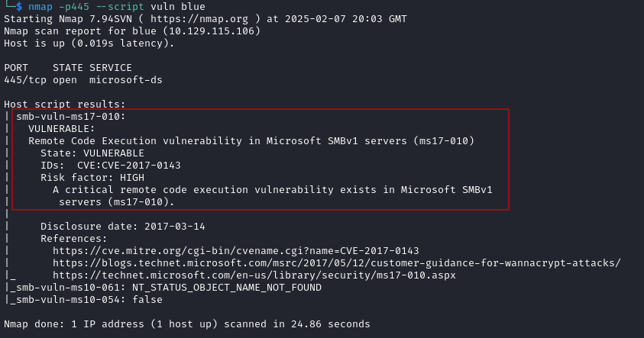The image size is (644, 338).
Task: Click the nmap.org URL in banner
Action: coord(199,19)
